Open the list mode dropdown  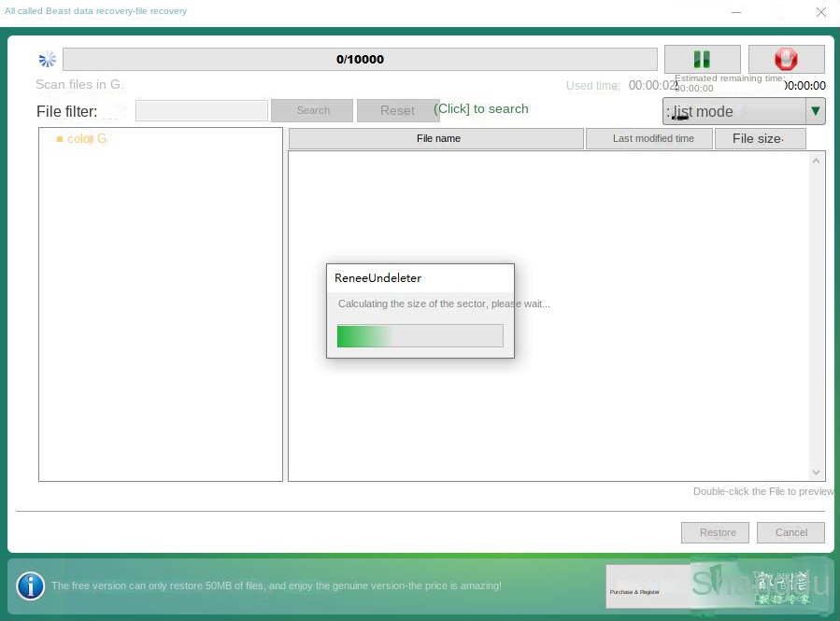[x=733, y=111]
